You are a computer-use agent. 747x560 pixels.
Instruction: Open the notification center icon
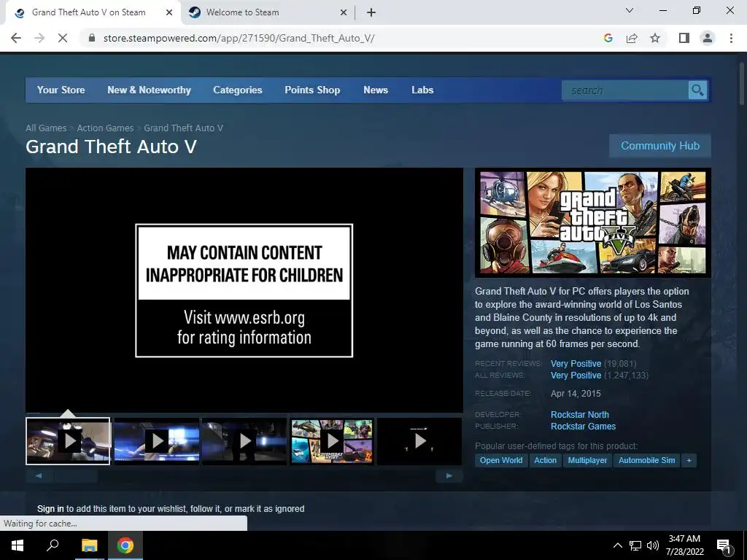724,545
